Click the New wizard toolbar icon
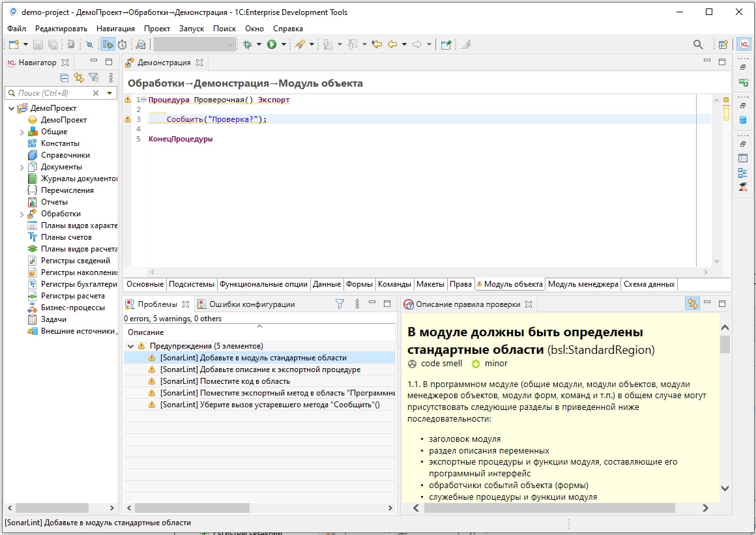756x535 pixels. point(14,44)
